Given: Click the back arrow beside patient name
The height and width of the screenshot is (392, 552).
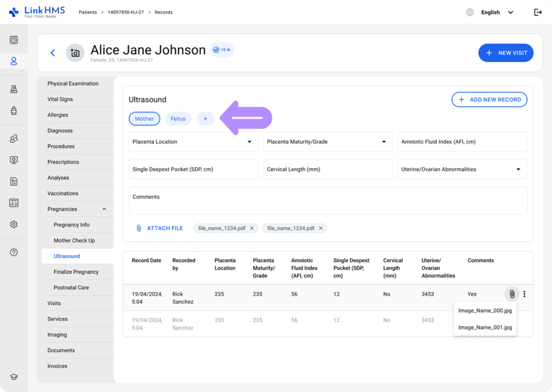Looking at the screenshot, I should (x=53, y=53).
